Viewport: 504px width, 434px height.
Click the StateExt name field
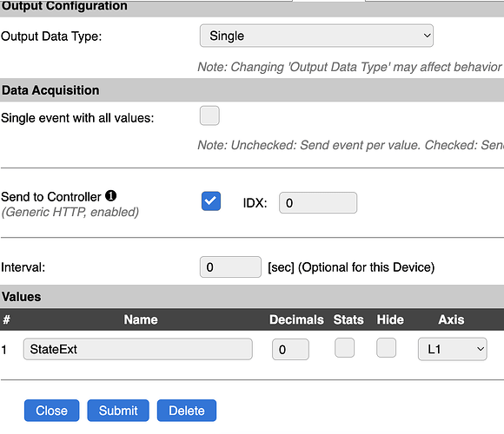point(138,349)
